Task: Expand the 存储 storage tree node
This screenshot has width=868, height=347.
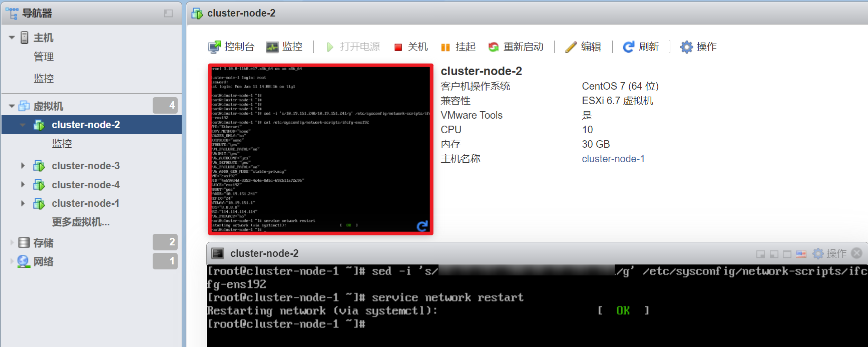Action: [12, 243]
